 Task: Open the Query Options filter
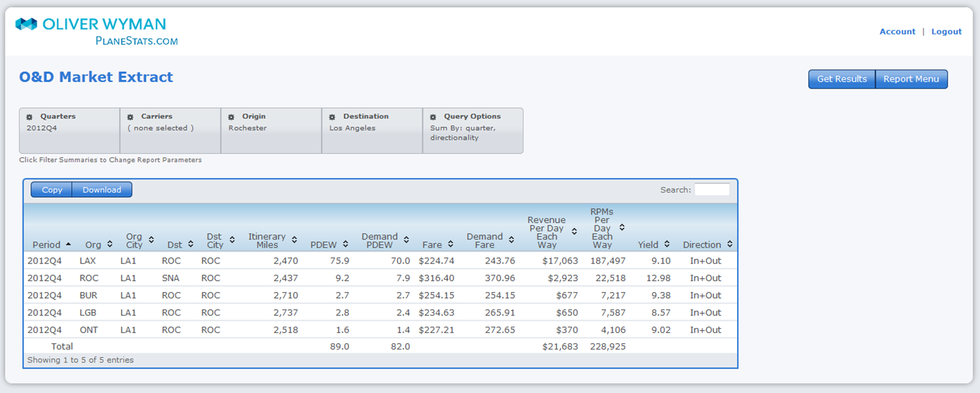[473, 130]
